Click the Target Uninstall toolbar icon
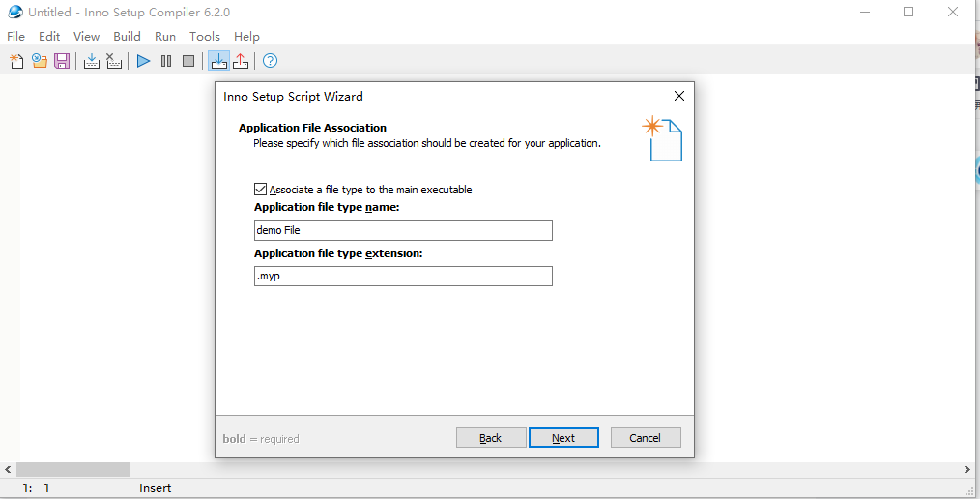Viewport: 980px width, 499px height. [241, 61]
